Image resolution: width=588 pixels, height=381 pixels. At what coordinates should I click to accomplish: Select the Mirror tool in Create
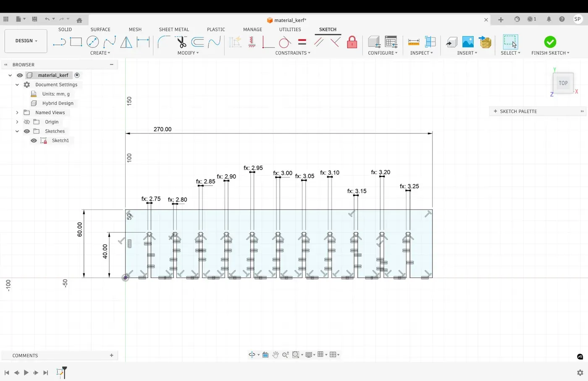(x=126, y=42)
